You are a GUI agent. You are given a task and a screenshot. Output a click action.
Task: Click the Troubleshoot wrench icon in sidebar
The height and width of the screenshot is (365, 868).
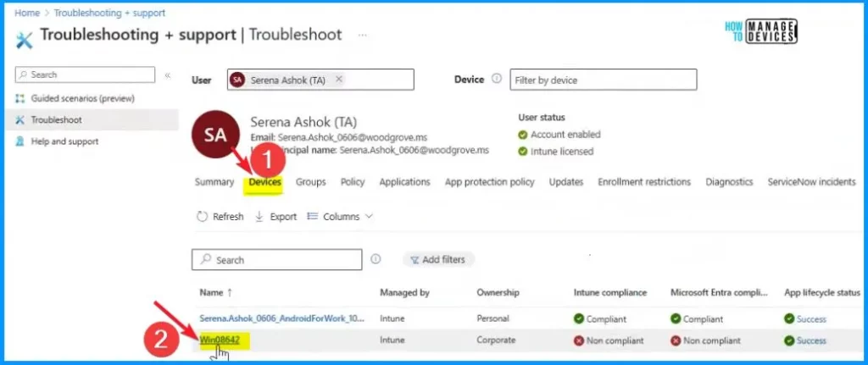[20, 120]
